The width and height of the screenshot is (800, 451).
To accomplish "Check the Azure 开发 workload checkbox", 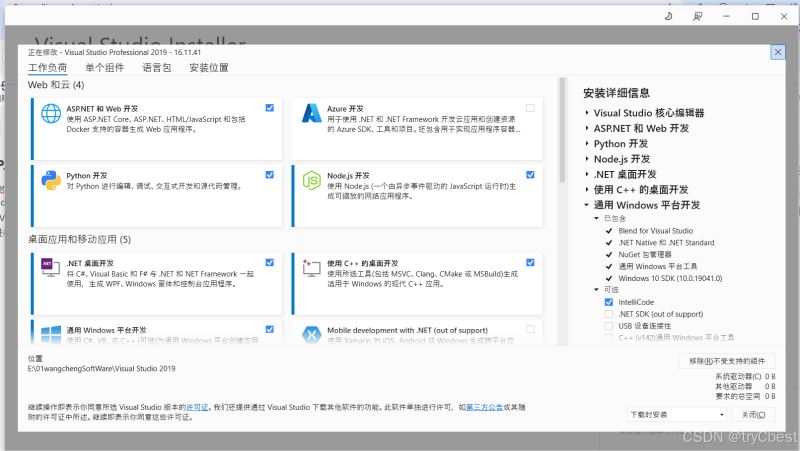I will 530,108.
